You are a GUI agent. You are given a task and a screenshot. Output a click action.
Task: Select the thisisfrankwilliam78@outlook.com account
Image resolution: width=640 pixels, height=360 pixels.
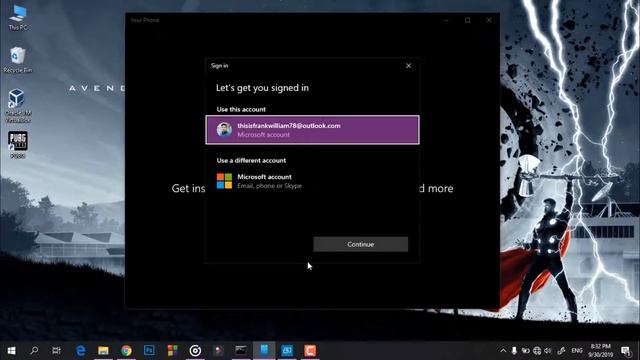(312, 130)
